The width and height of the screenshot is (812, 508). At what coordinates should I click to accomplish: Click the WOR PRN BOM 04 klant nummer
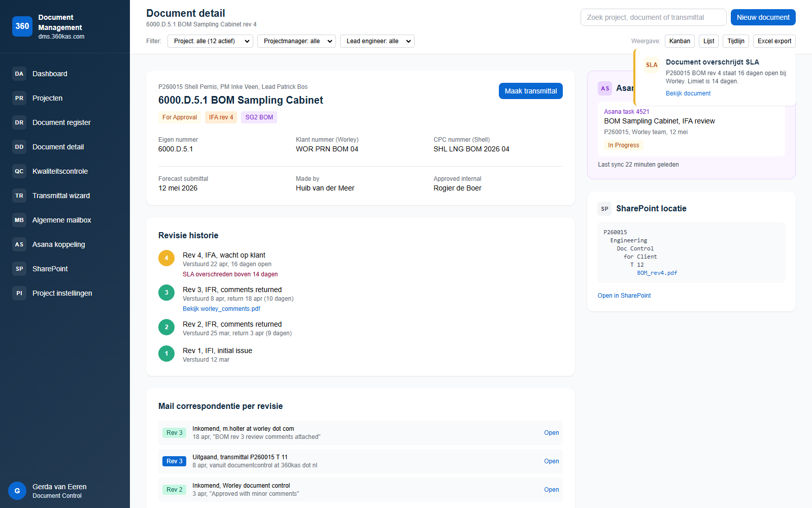click(x=327, y=149)
